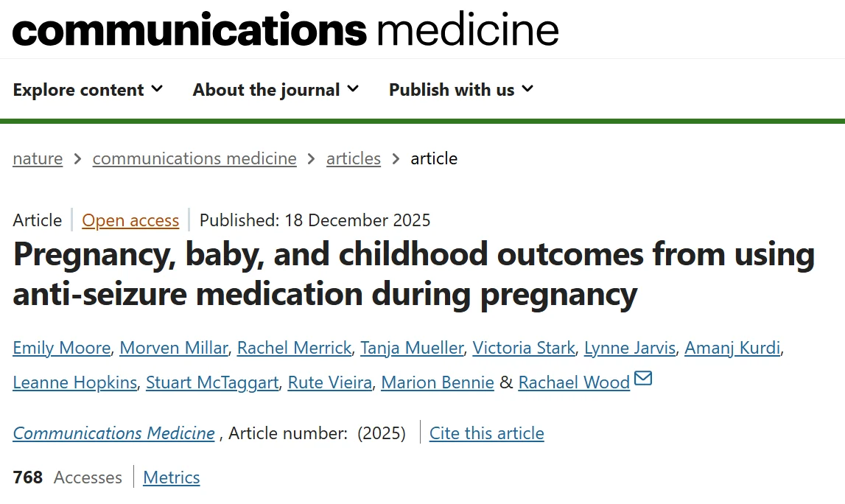Open the article Metrics page
Screen dimensions: 845x504
[172, 477]
